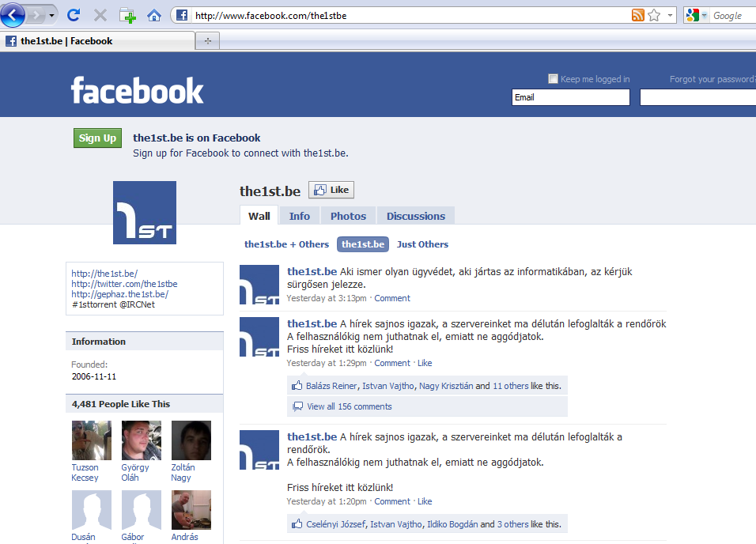Image resolution: width=756 pixels, height=544 pixels.
Task: Click Comment on the 1:20pm post
Action: [392, 501]
